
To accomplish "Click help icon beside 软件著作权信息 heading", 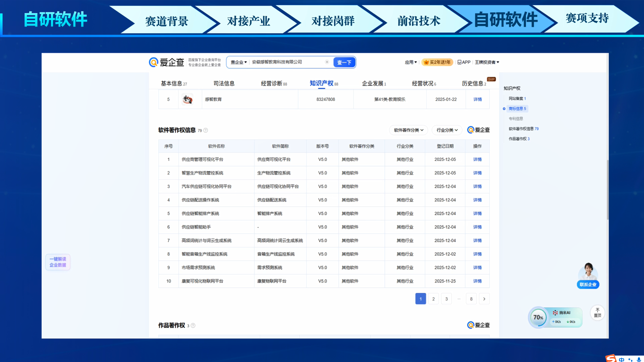I will point(206,131).
